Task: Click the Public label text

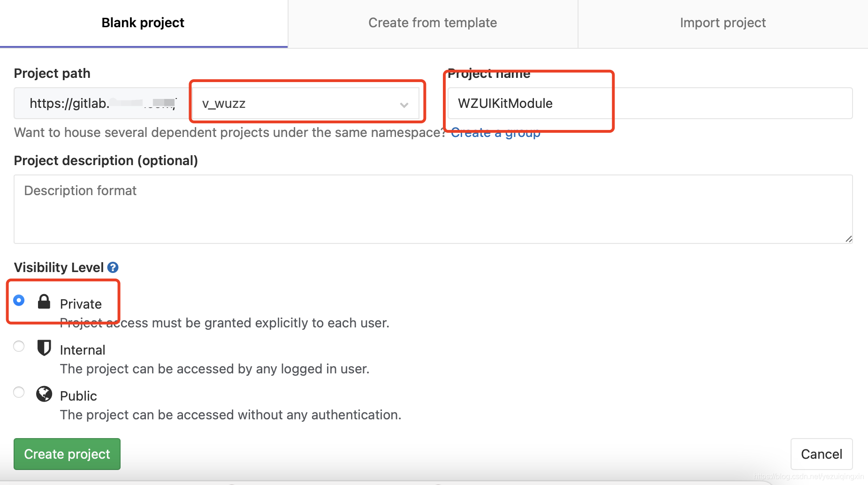Action: point(78,396)
